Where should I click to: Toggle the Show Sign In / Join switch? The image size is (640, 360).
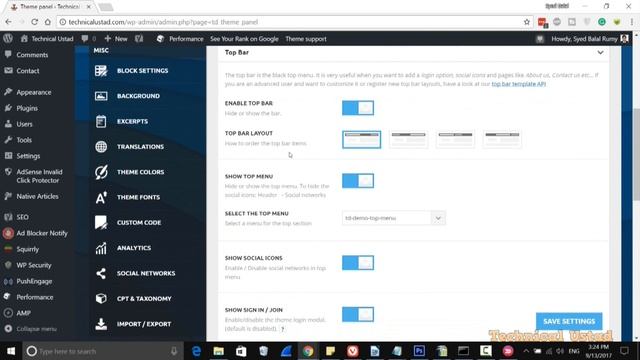point(358,314)
